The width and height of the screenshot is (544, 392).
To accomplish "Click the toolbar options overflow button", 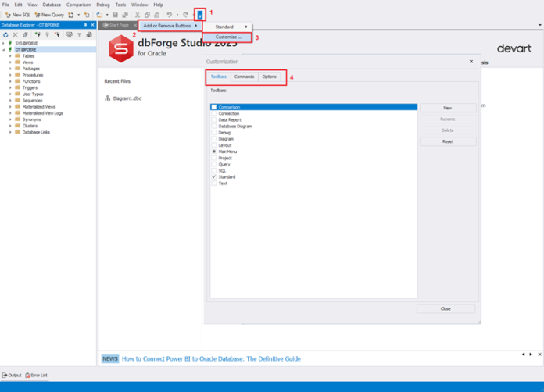I will [x=200, y=15].
